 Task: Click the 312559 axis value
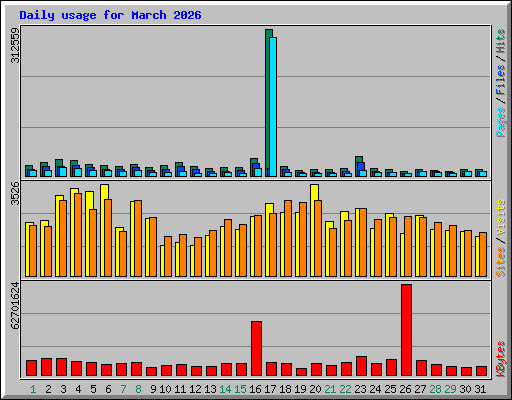(15, 45)
